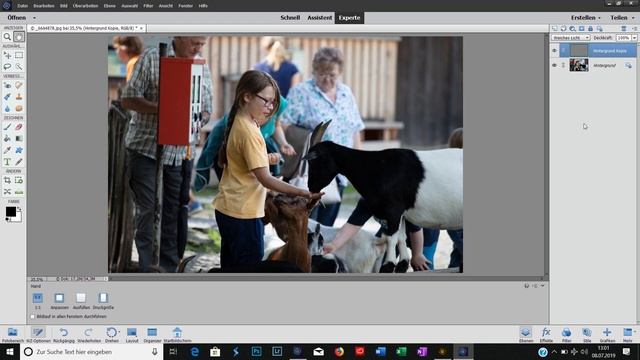640x360 pixels.
Task: Toggle the WZ-Optionen tool options panel
Action: point(38,335)
